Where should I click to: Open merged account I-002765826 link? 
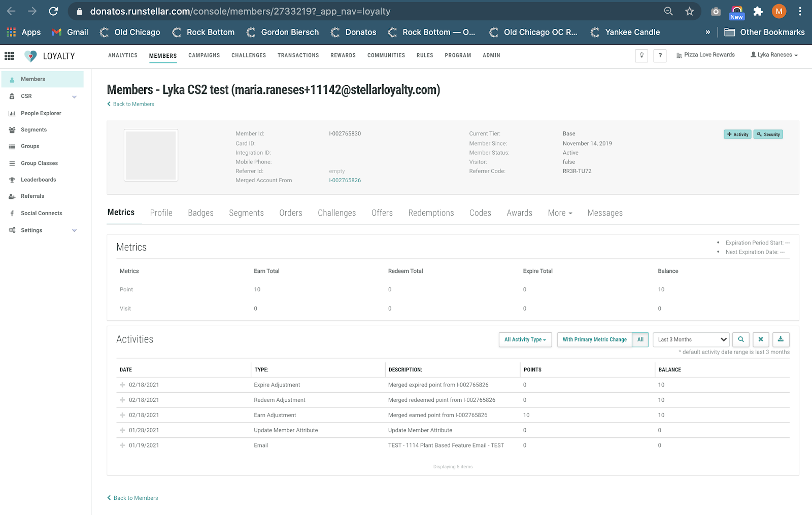click(345, 180)
